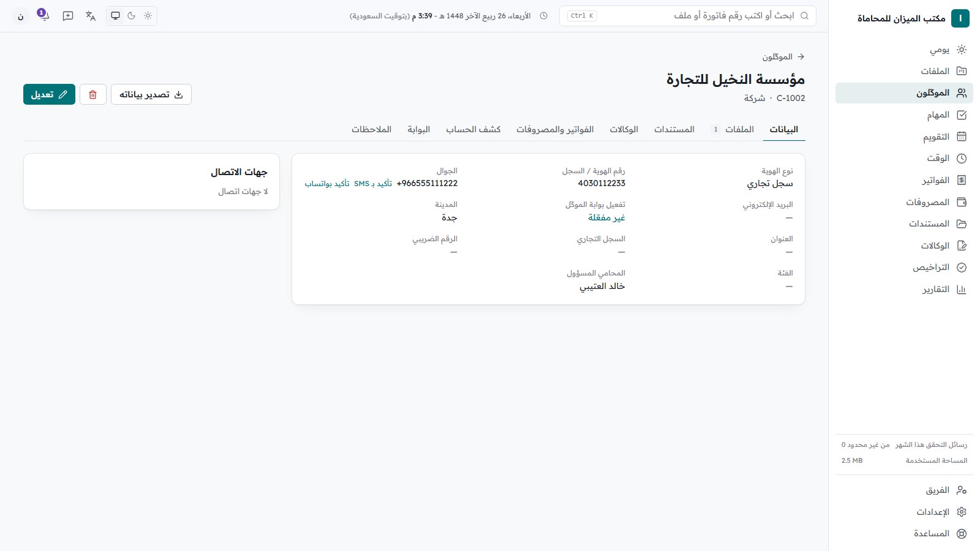
Task: Click غير مفعّلة portal status link
Action: tap(606, 217)
